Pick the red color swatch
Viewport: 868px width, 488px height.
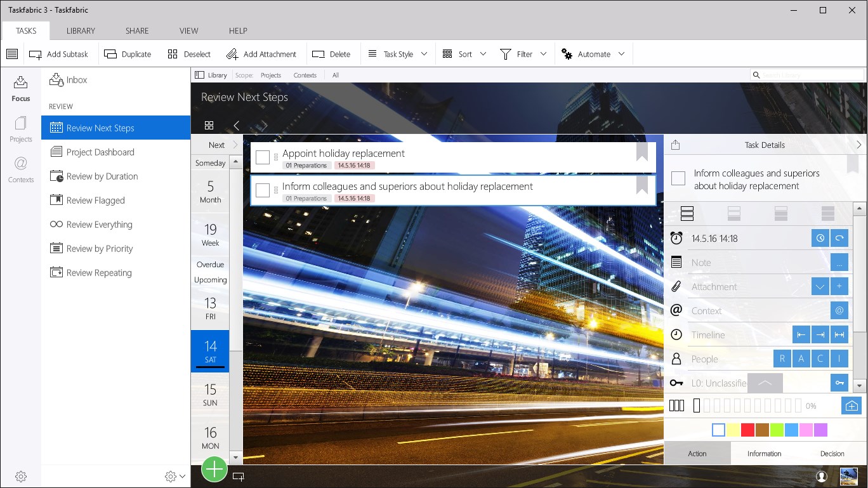click(x=747, y=430)
